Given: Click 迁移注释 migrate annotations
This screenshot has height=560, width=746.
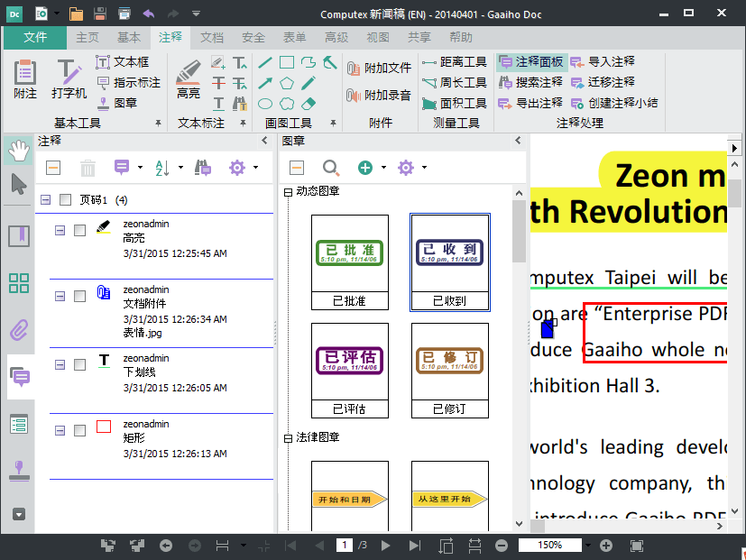Looking at the screenshot, I should [x=603, y=83].
